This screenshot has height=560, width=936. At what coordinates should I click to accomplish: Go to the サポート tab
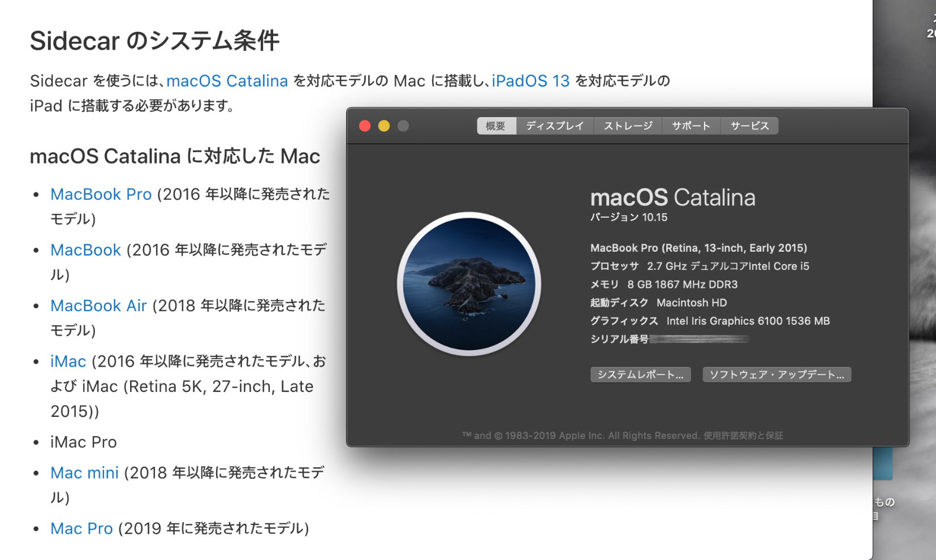tap(691, 126)
